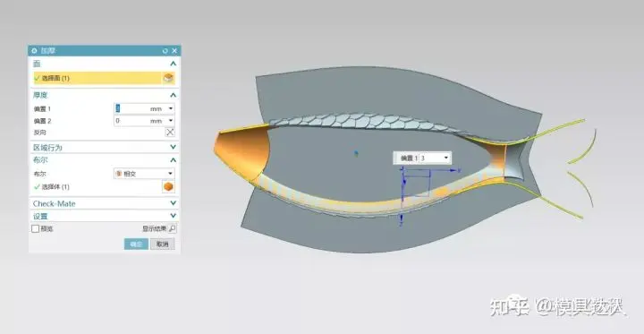Click the on-screen 偏置 1 value field

(430, 158)
